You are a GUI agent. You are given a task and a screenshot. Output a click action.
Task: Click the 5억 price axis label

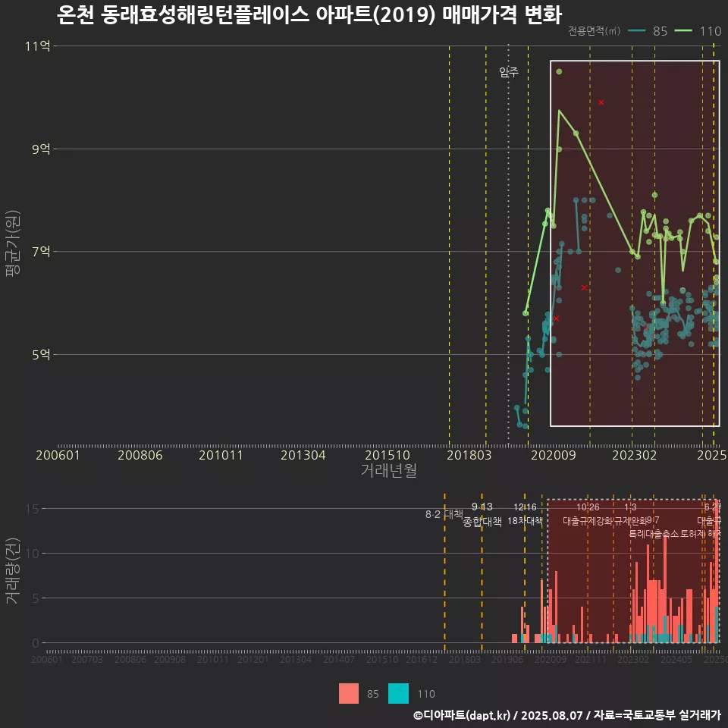(41, 355)
